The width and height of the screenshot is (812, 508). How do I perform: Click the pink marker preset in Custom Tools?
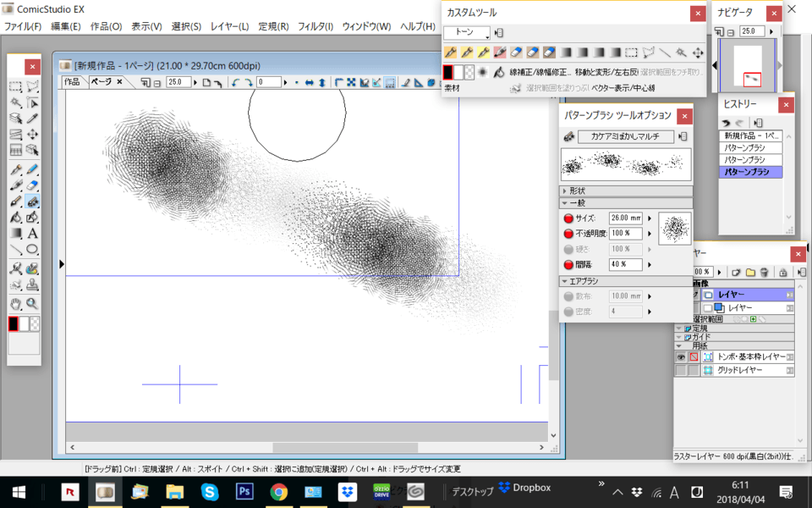tap(500, 52)
